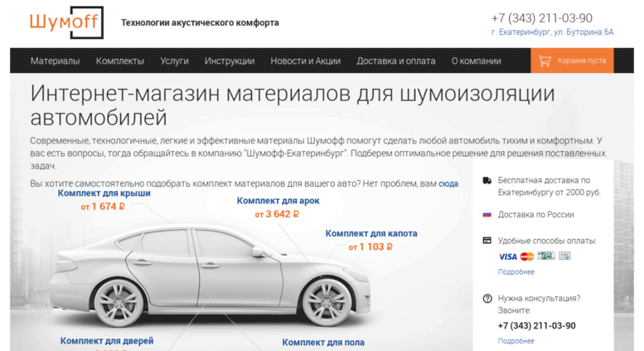This screenshot has height=351, width=644.
Task: Click the payment card icon beside Удобные способы оплаты
Action: click(487, 241)
